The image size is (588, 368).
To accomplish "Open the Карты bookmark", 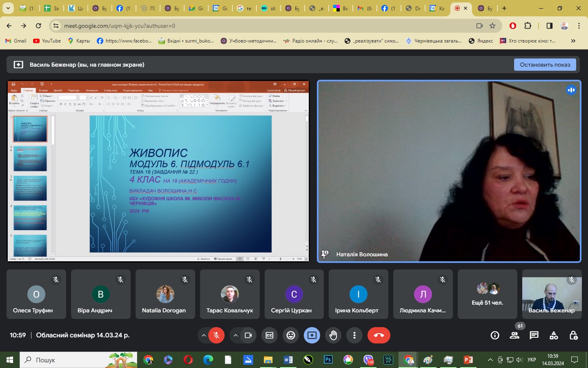I will (x=79, y=41).
